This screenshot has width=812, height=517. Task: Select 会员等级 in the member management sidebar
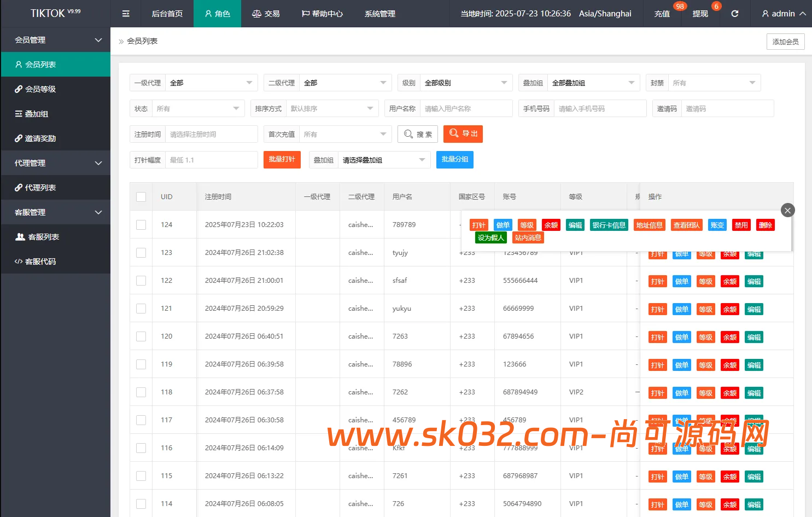[56, 89]
